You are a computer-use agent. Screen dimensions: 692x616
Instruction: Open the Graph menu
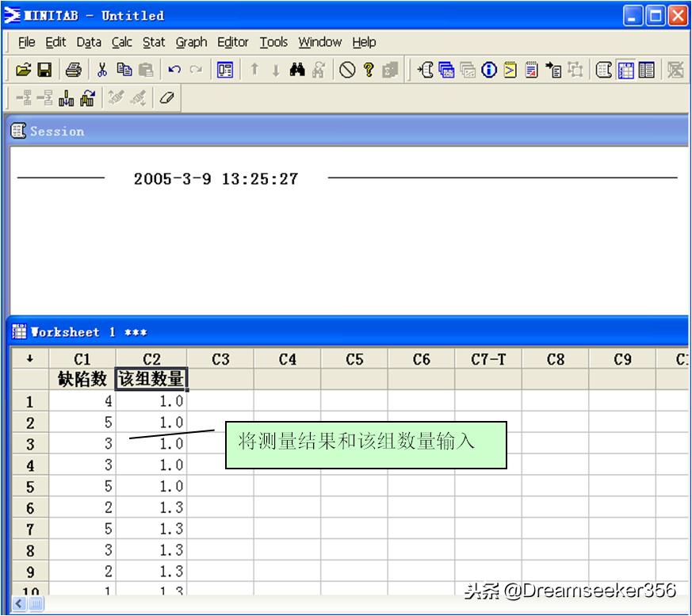coord(191,42)
